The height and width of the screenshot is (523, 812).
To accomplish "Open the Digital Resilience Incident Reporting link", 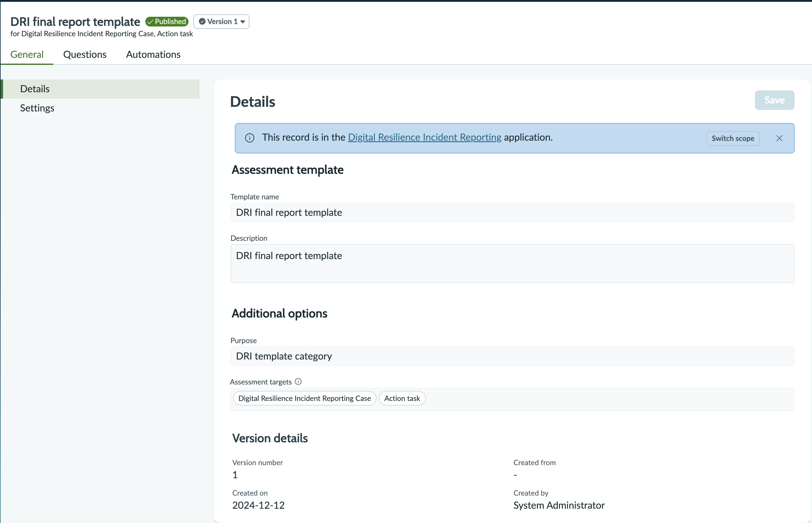I will (x=424, y=137).
